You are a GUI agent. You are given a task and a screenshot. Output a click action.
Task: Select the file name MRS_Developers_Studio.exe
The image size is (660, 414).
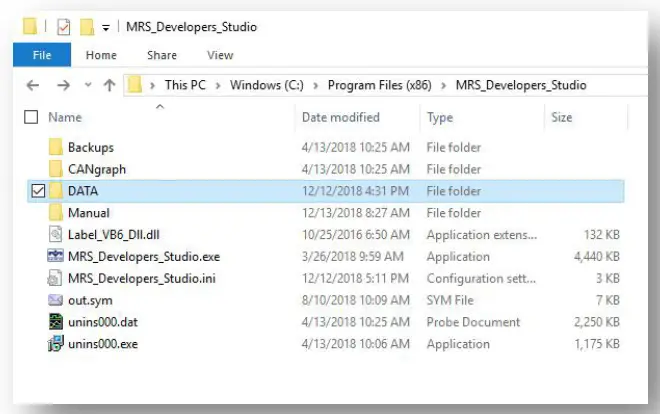144,257
